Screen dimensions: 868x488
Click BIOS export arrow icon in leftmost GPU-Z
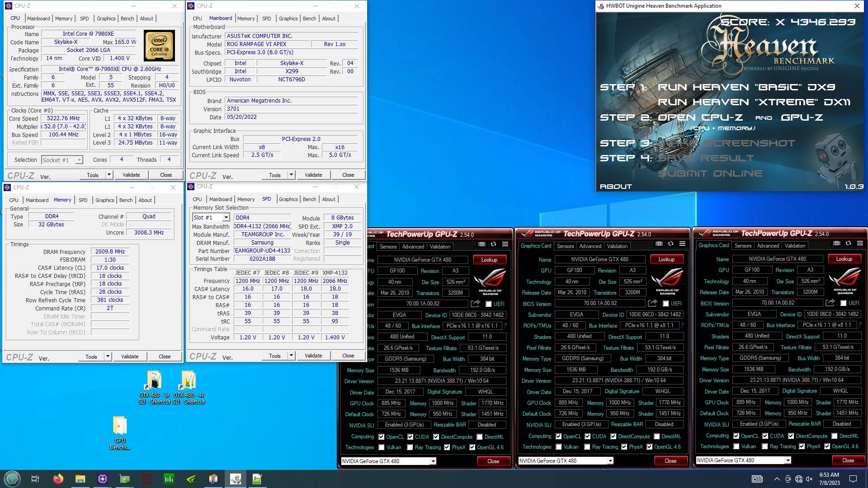476,304
